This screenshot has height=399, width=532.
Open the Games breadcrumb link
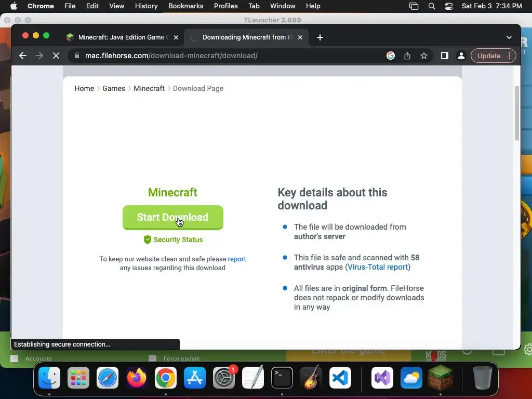(114, 88)
